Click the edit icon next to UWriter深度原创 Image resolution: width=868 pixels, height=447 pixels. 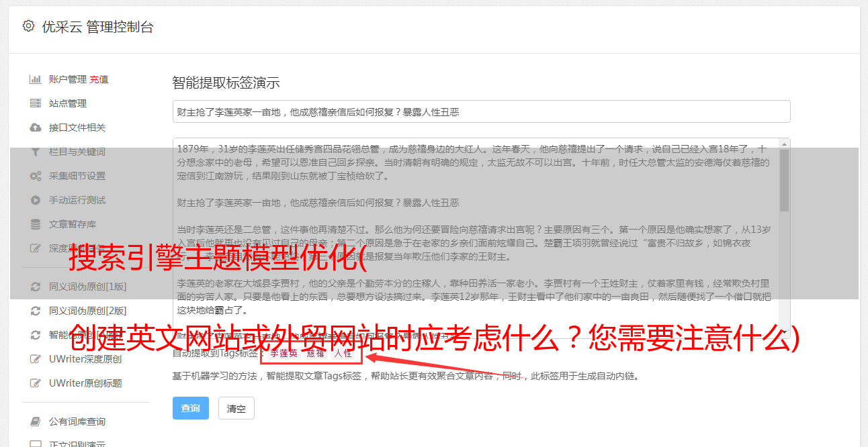coord(36,359)
